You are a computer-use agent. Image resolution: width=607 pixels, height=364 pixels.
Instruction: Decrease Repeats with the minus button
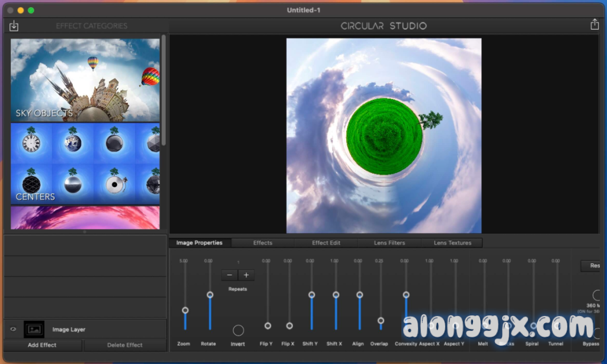coord(230,275)
